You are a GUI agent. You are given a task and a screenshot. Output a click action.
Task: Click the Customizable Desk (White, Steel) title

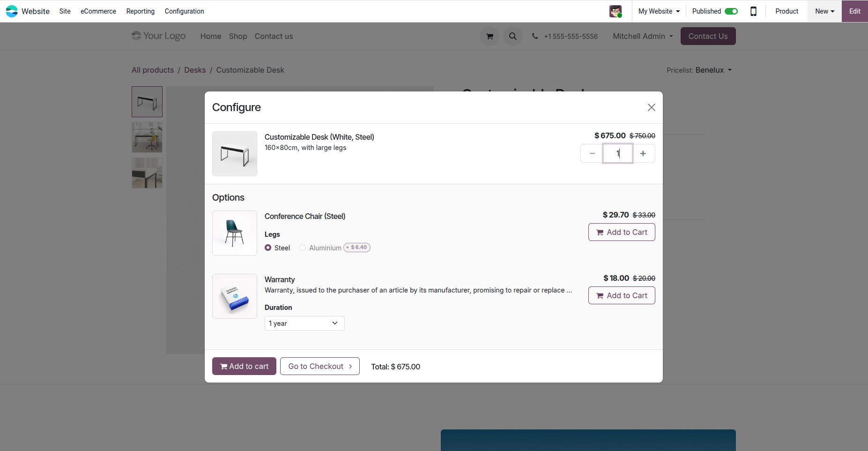(319, 137)
